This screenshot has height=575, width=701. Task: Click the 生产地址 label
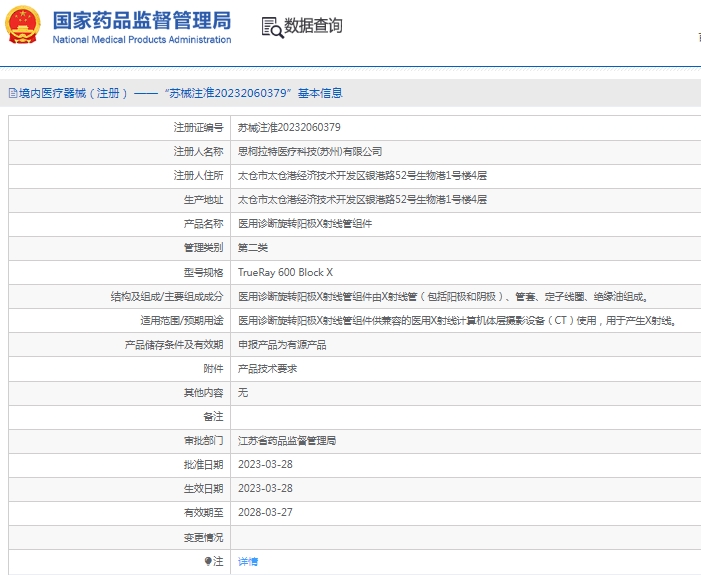[203, 200]
